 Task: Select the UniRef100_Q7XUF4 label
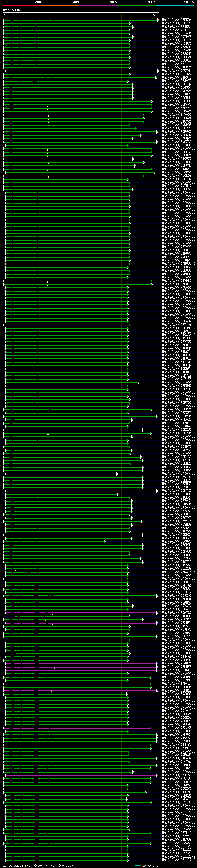(x=177, y=623)
